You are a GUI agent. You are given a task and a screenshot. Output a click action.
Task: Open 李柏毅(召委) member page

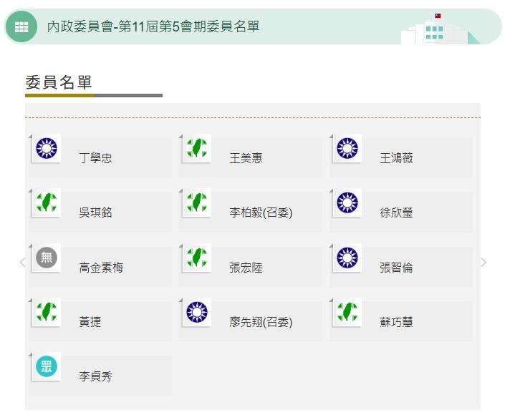[x=261, y=213]
